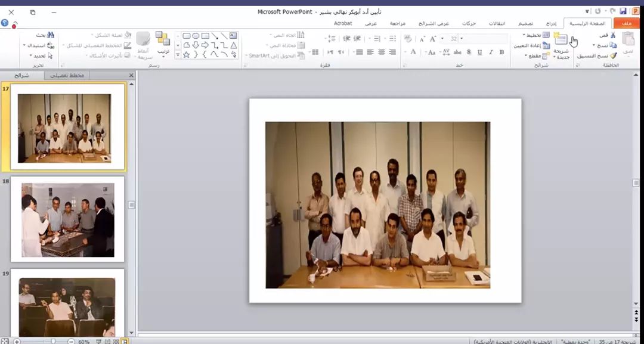Toggle Bold formatting
Viewport: 644px width, 344px height.
501,52
